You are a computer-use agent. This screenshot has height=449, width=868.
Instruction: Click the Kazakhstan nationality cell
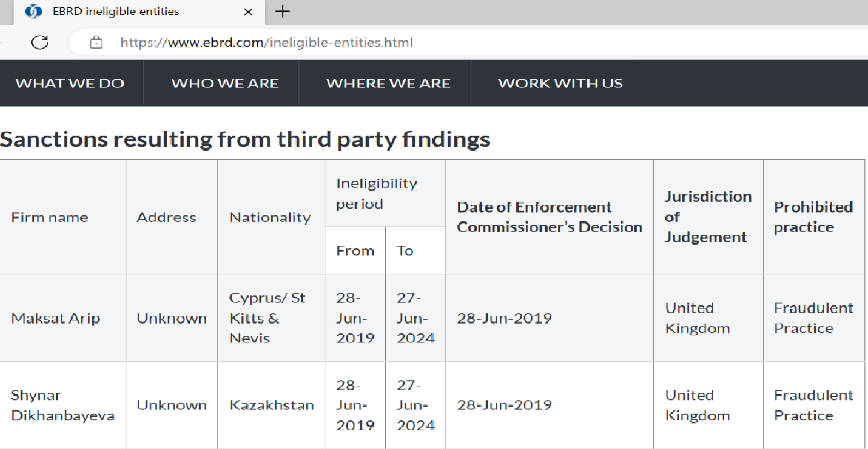(272, 405)
